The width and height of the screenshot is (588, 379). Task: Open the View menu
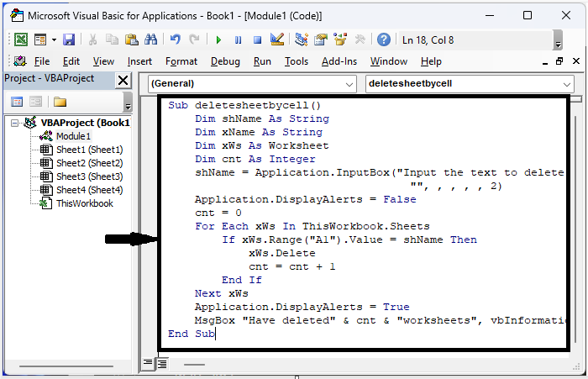click(103, 61)
